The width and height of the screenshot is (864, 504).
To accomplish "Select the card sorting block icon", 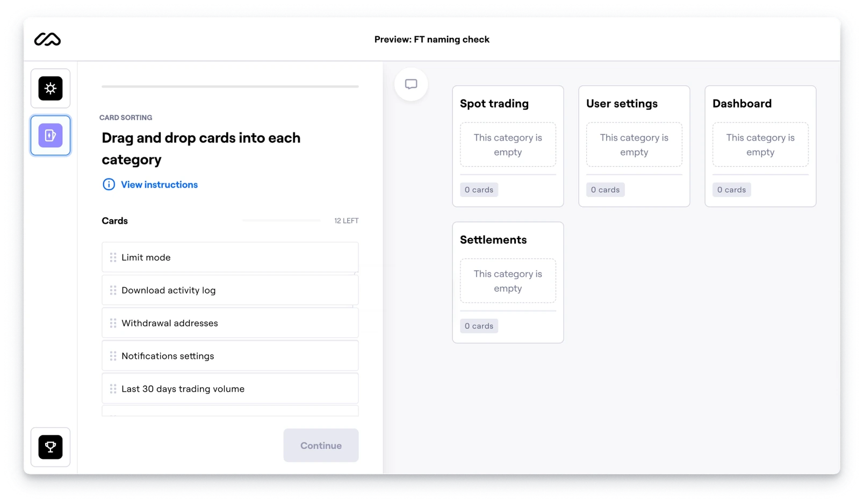I will [51, 135].
